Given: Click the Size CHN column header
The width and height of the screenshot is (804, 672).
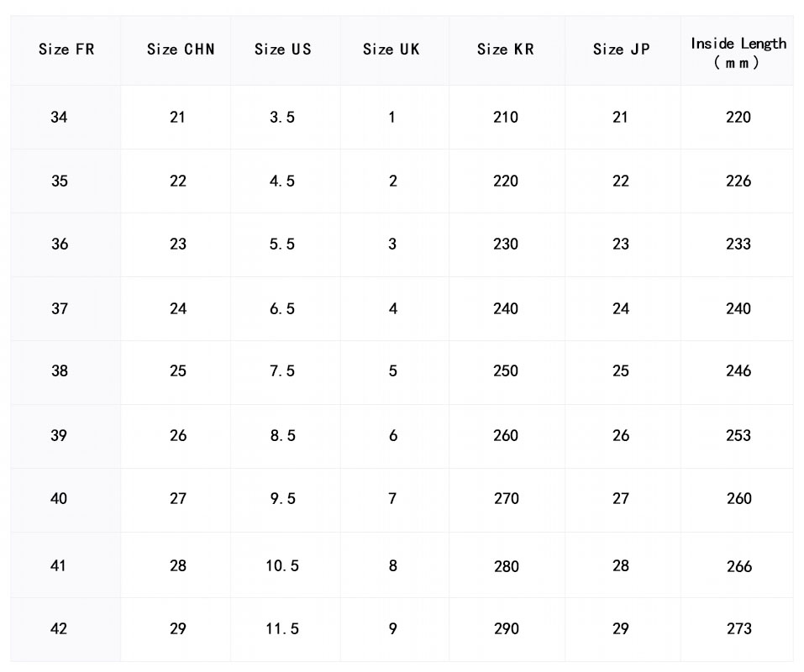Looking at the screenshot, I should click(181, 50).
